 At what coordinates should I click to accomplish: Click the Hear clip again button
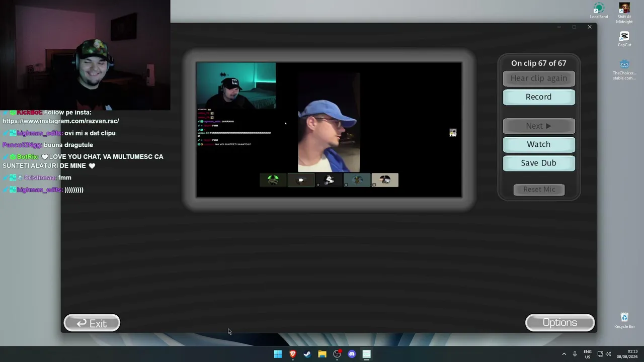(539, 78)
